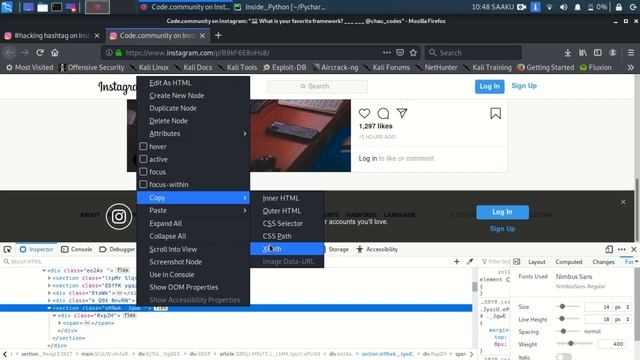Toggle responsive design mode icon in DevTools
This screenshot has height=360, width=640.
609,249
